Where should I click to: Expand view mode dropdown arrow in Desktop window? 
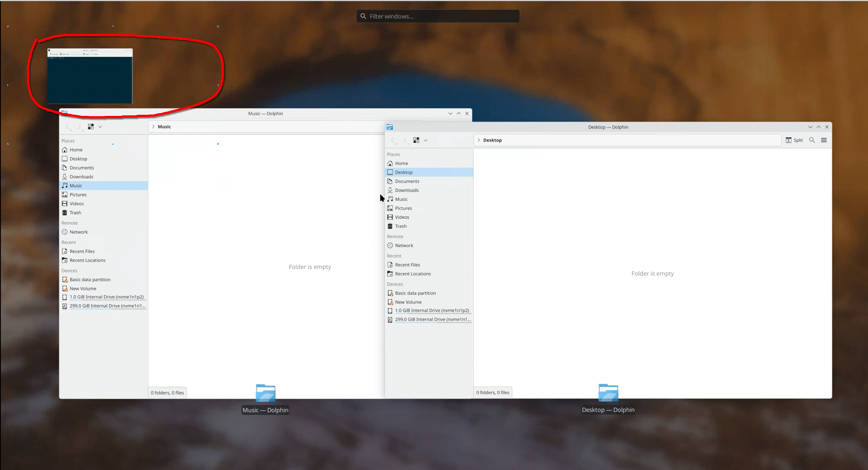tap(426, 140)
